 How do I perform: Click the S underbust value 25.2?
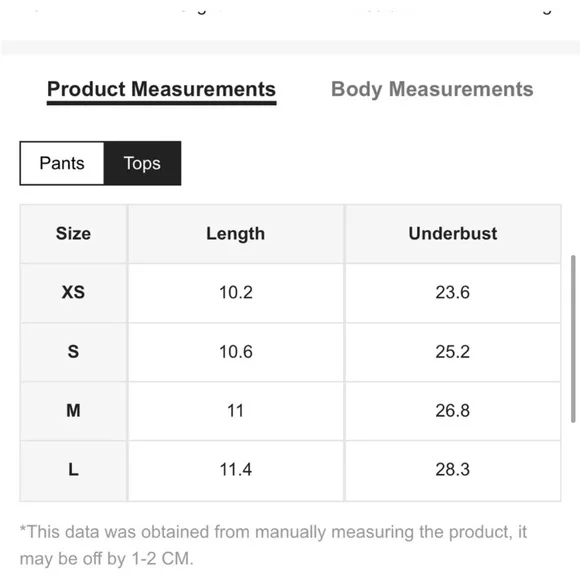pos(453,352)
